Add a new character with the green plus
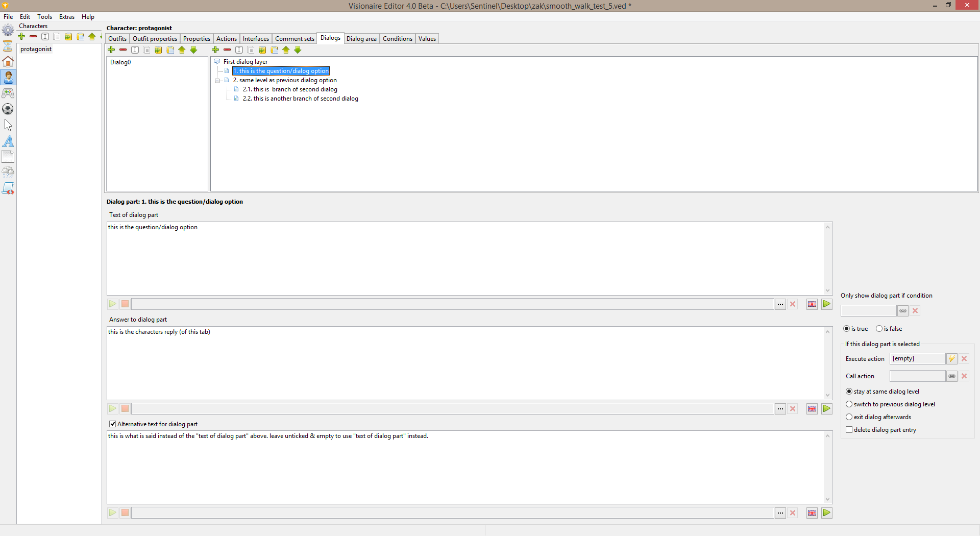The image size is (980, 536). pos(21,37)
